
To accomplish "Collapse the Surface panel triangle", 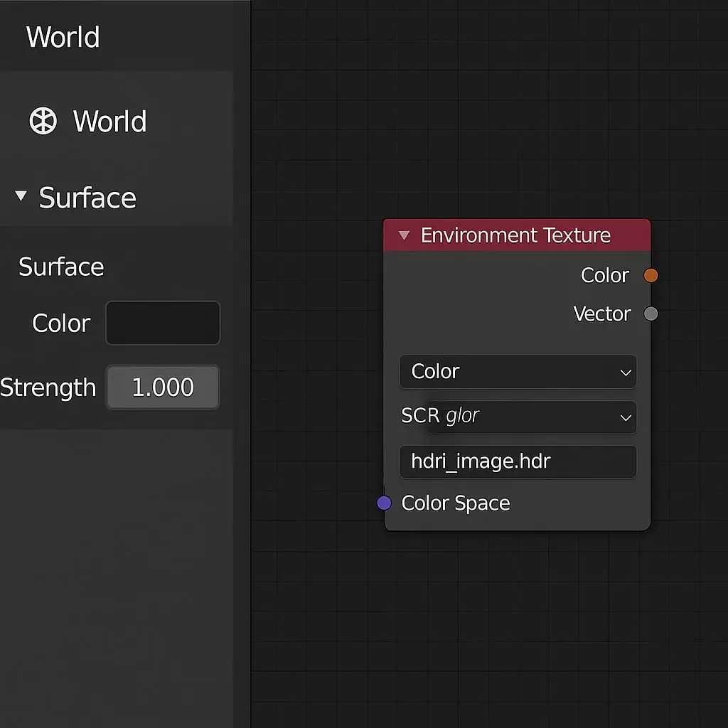I will (x=21, y=196).
